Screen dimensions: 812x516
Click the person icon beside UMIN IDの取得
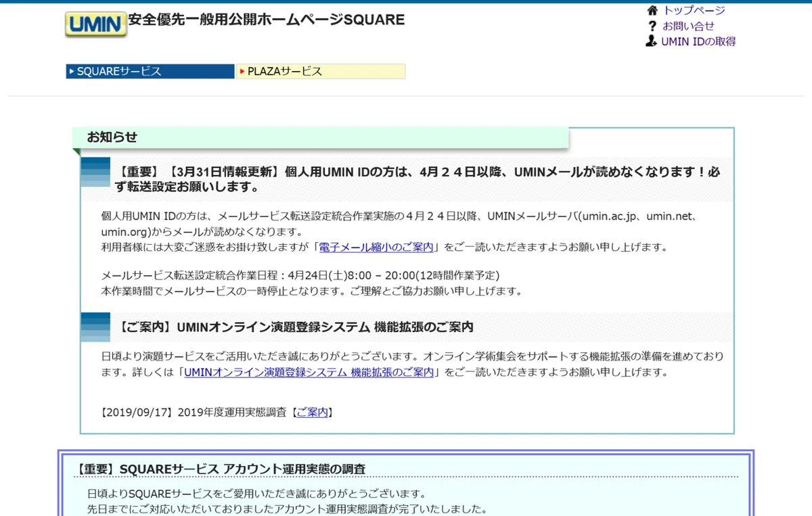click(x=651, y=41)
